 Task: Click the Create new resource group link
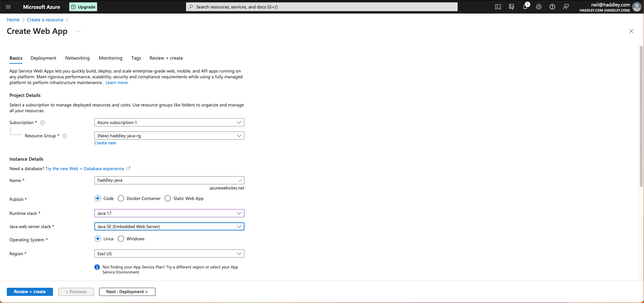(x=105, y=143)
